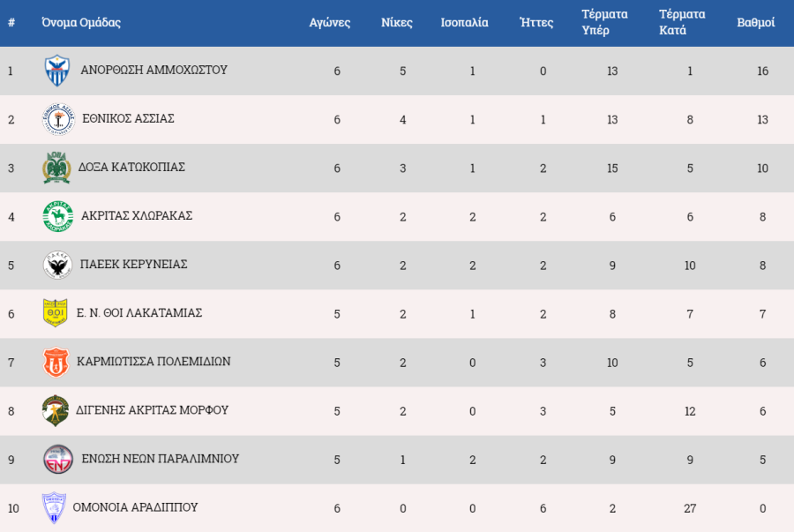Screen dimensions: 794x532
Task: Click the Όνομα Ομάδας column header
Action: (81, 22)
